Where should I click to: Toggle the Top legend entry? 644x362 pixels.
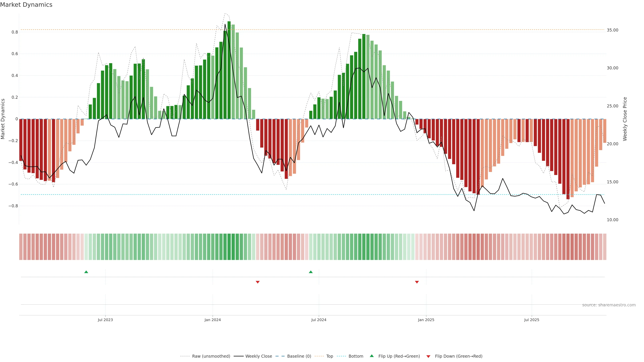pyautogui.click(x=330, y=356)
